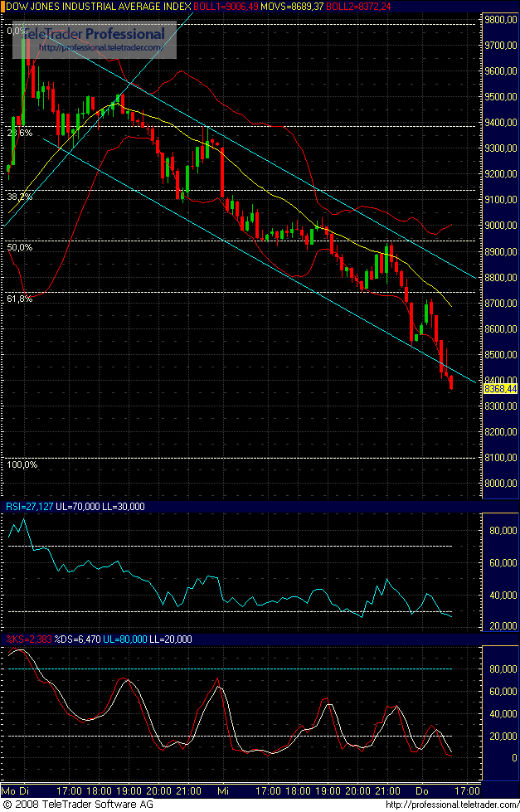The height and width of the screenshot is (812, 520).
Task: Select the BOLL2=8372,24 indicator label
Action: click(x=358, y=7)
